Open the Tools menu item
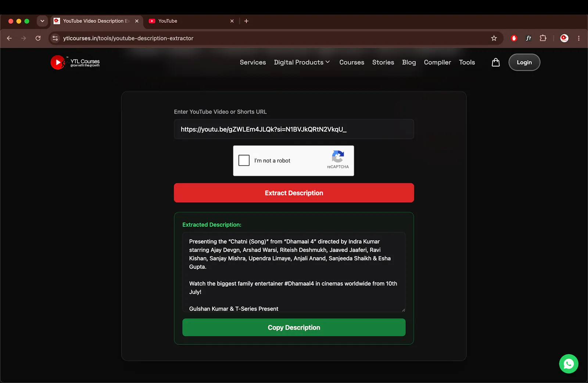The height and width of the screenshot is (383, 588). click(467, 62)
